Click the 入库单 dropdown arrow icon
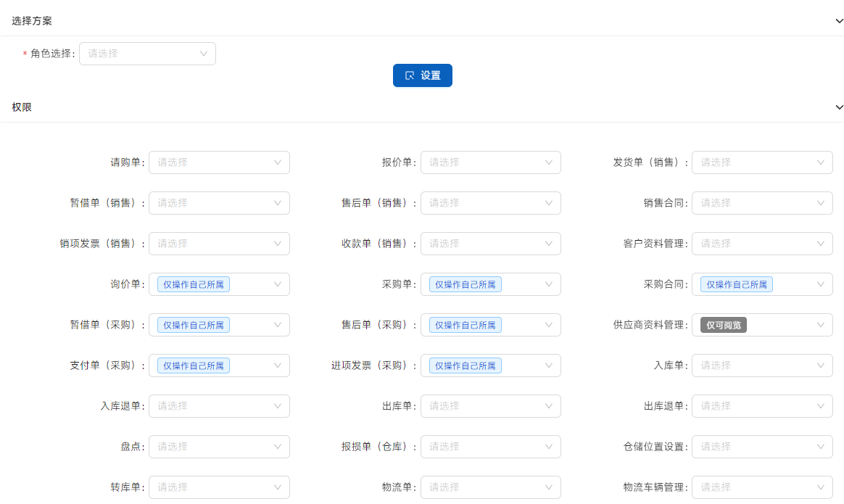The width and height of the screenshot is (844, 504). 821,365
